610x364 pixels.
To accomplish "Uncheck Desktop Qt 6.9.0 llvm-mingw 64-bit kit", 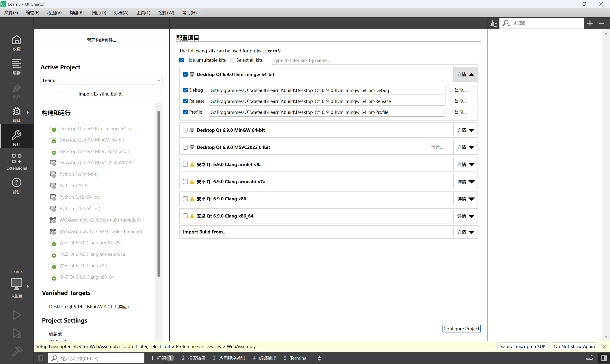I will pyautogui.click(x=185, y=74).
